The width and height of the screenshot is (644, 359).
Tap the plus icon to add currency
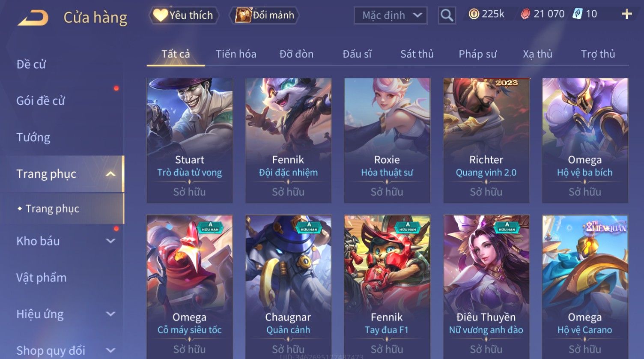pos(626,14)
